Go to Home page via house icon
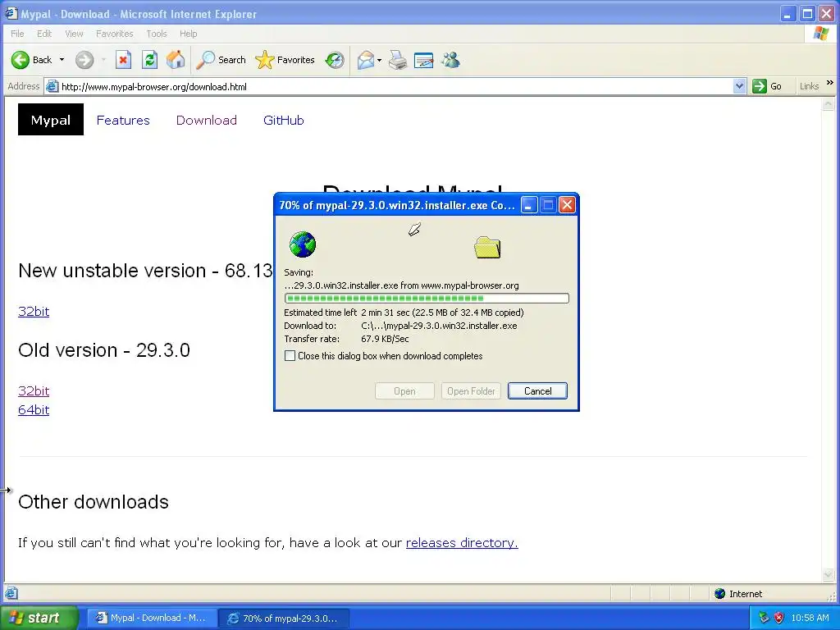The height and width of the screenshot is (630, 840). tap(176, 60)
